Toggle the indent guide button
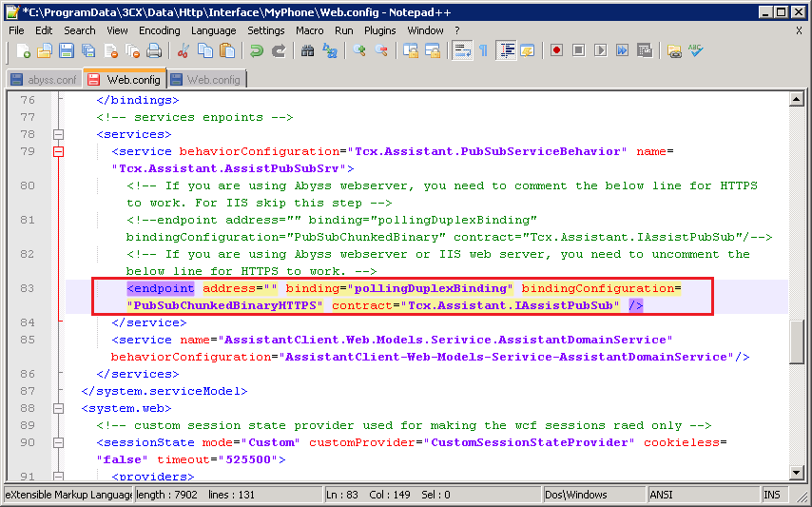Screen dimensions: 812x507 click(x=506, y=50)
